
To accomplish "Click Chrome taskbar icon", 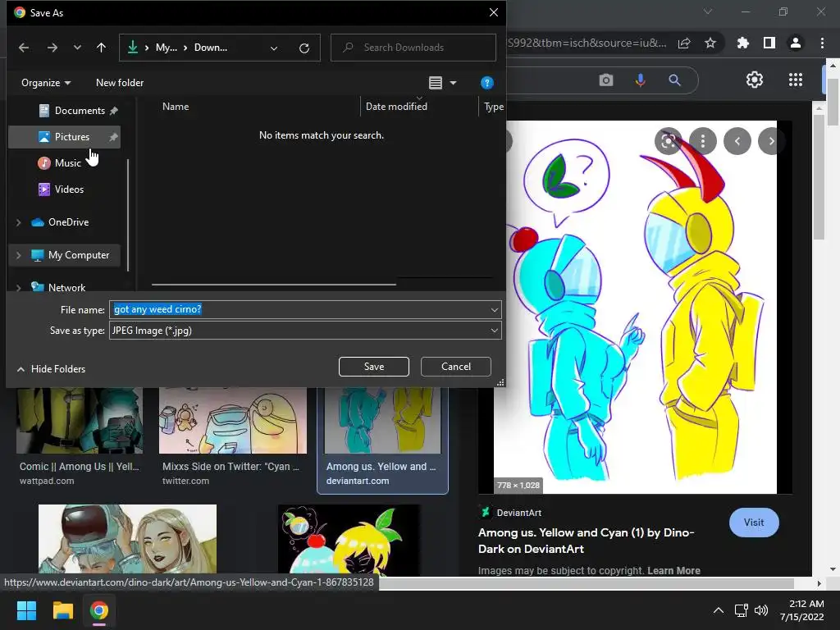I will pos(99,610).
